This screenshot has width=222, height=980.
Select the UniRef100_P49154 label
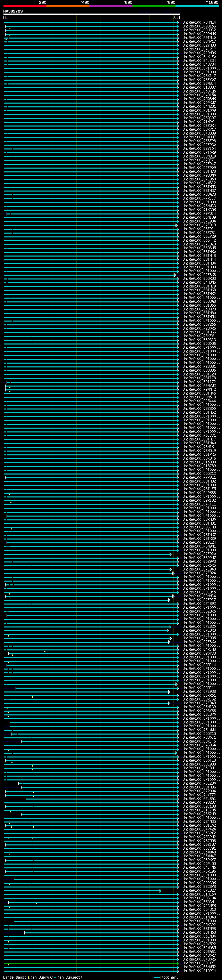point(199,95)
